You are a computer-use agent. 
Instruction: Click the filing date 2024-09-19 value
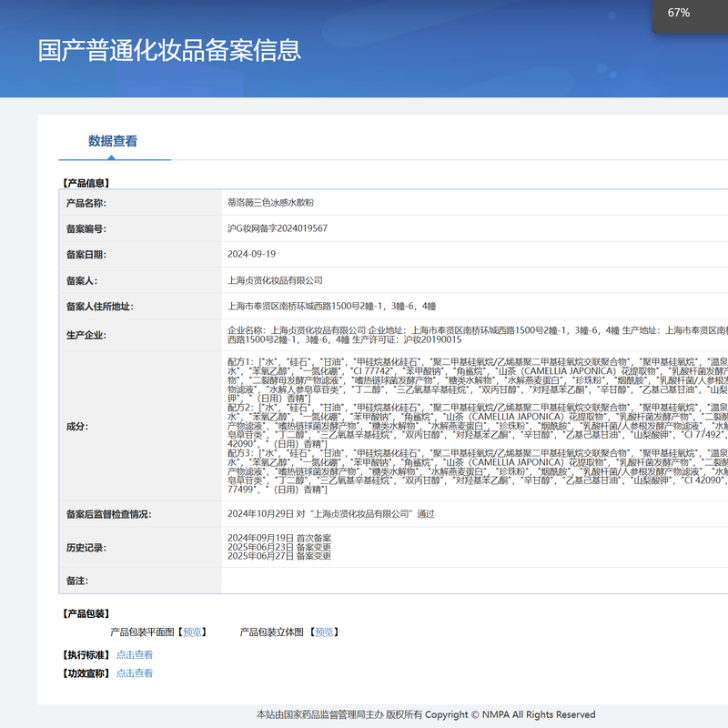(251, 254)
